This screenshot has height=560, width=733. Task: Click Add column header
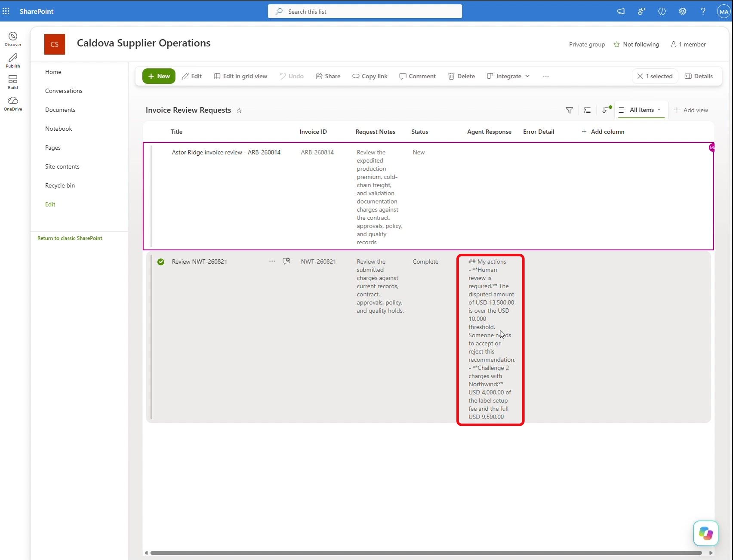coord(603,132)
